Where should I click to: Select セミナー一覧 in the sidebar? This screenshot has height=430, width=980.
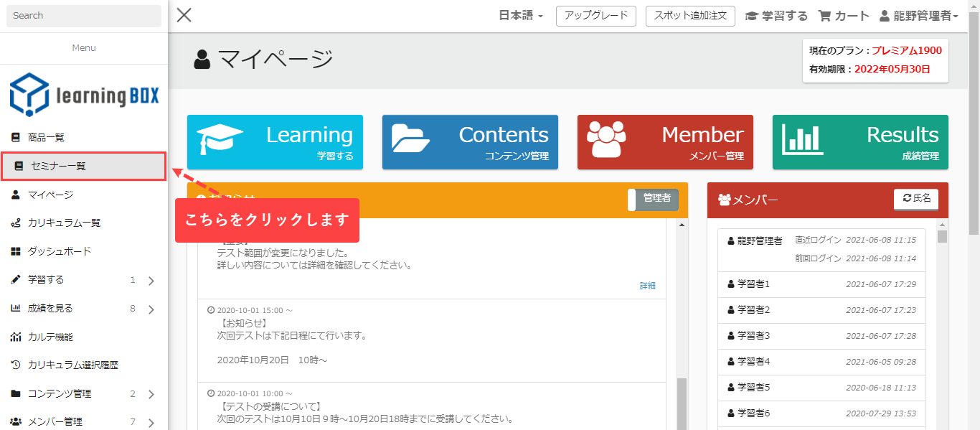tap(83, 166)
